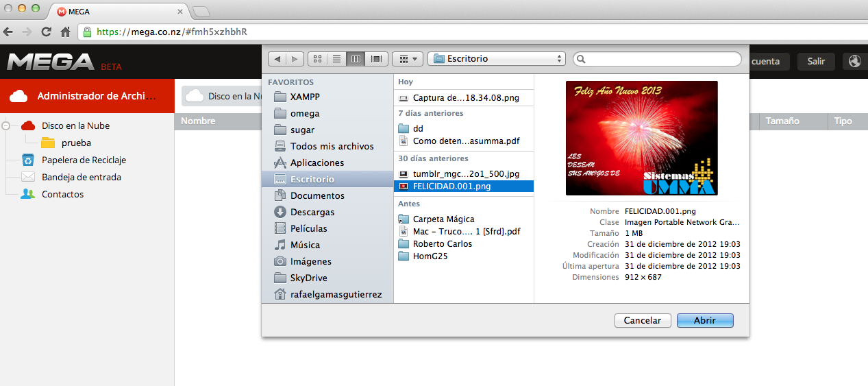Screen dimensions: 868x386
Task: Open the Escritorio location dropdown
Action: tap(497, 59)
